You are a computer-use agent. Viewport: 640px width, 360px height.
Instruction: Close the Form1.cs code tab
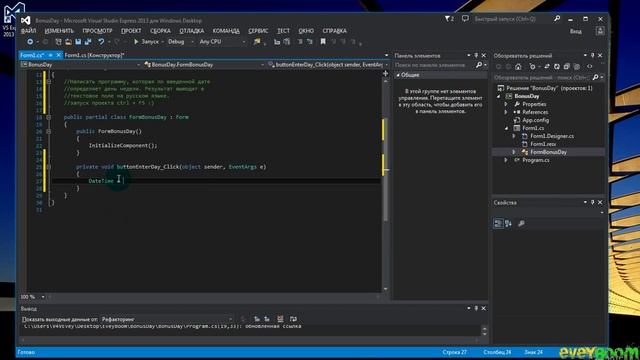[58, 55]
